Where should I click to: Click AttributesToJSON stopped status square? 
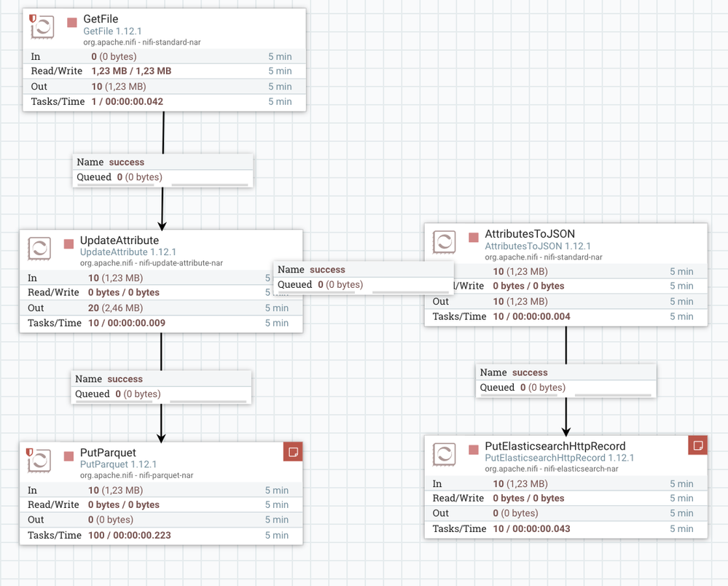[x=474, y=238]
